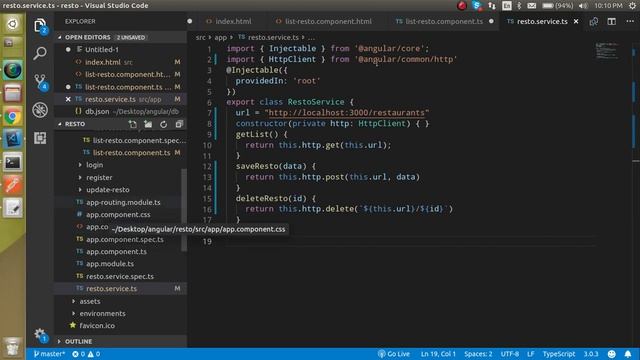
Task: Click explorer sidebar vertical scrollbar
Action: coord(184,210)
